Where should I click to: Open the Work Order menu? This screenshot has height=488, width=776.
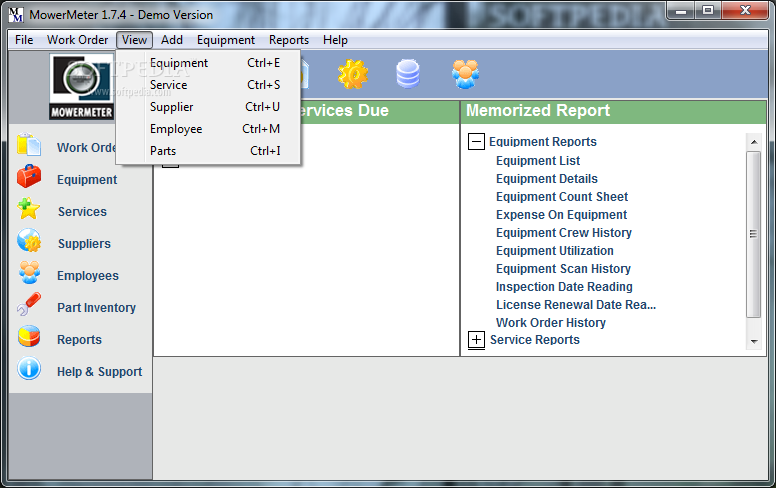click(x=77, y=40)
